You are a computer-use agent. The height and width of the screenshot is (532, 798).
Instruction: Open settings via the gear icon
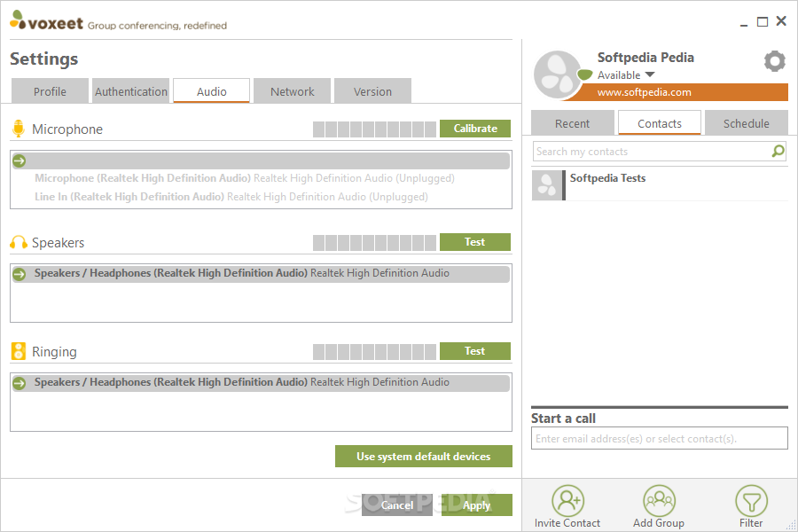[x=774, y=61]
